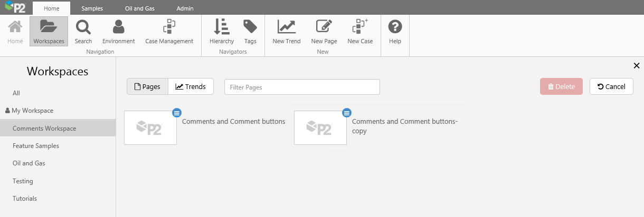Screen dimensions: 644x217
Task: Create a New Page
Action: [x=324, y=31]
